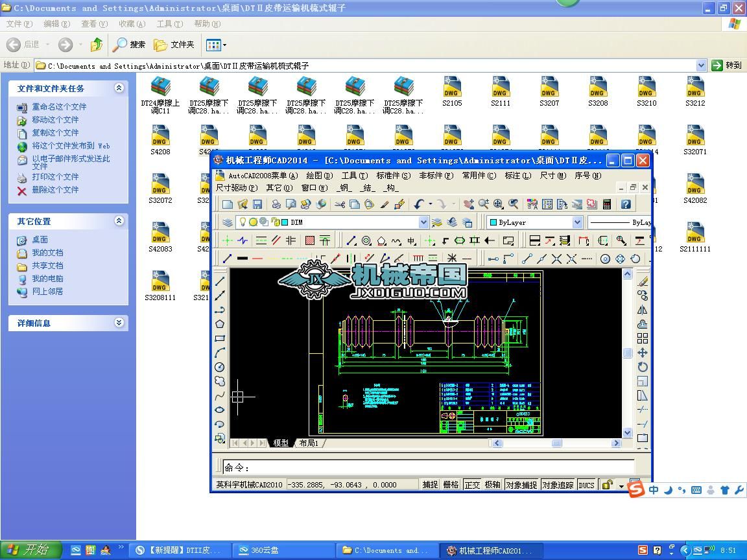This screenshot has height=560, width=747.
Task: Open the ByLayer color dropdown
Action: (x=577, y=222)
